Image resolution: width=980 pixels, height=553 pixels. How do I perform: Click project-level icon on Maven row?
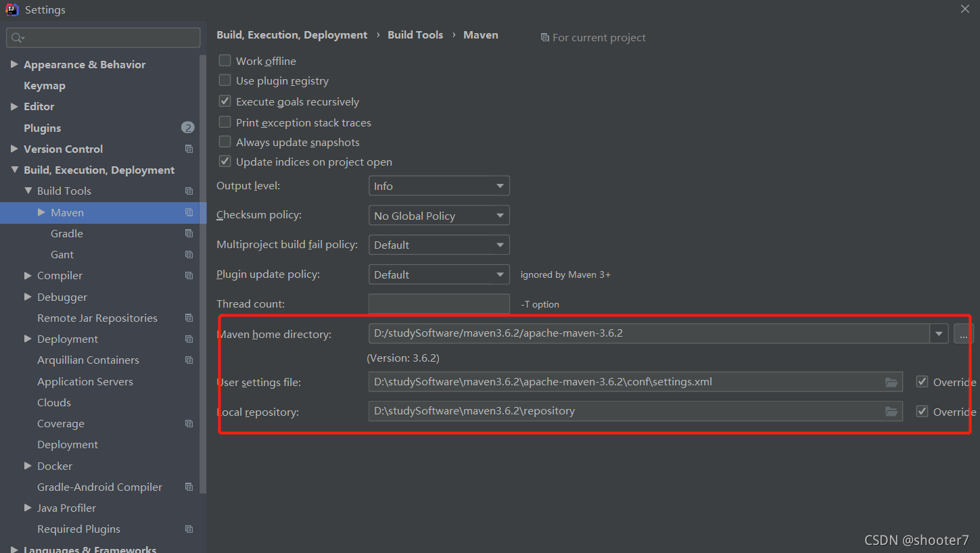point(189,212)
